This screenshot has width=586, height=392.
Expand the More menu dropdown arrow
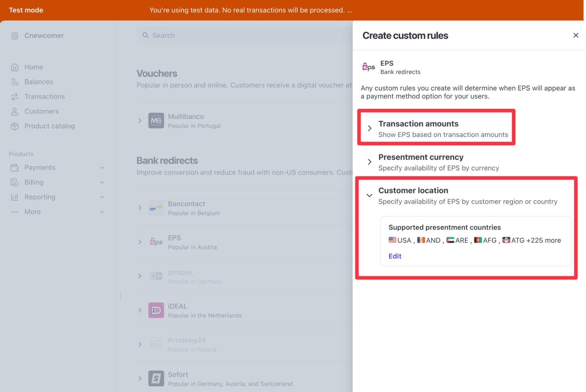coord(102,212)
